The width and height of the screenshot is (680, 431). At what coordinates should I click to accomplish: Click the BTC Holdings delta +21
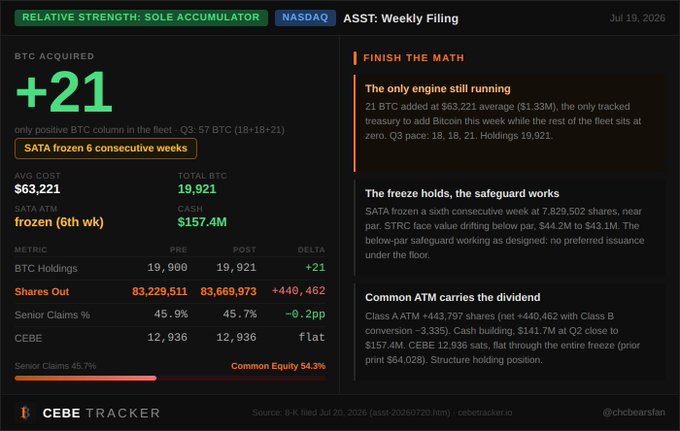(x=315, y=268)
